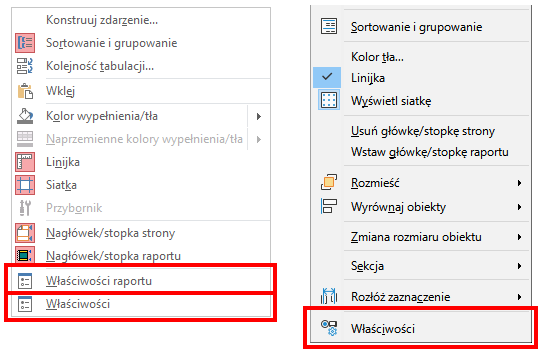Click the Kolejność tabulacji icon
Viewport: 551px width, 363px height.
[x=25, y=66]
